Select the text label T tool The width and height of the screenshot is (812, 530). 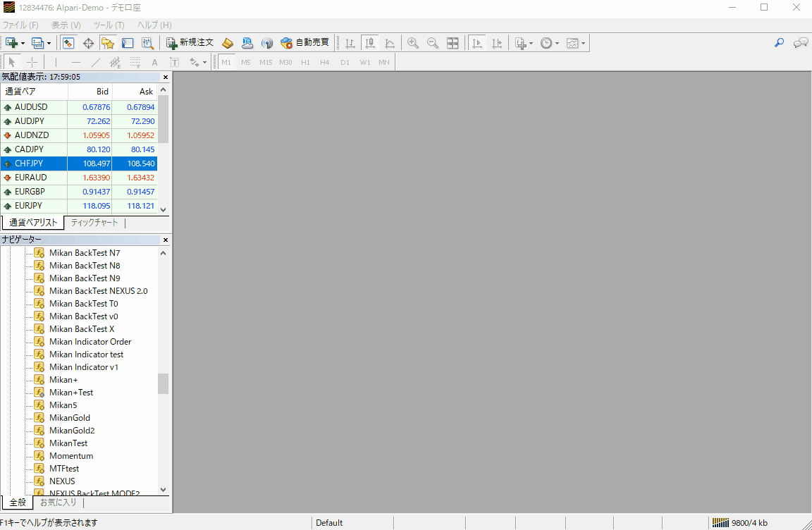coord(175,62)
